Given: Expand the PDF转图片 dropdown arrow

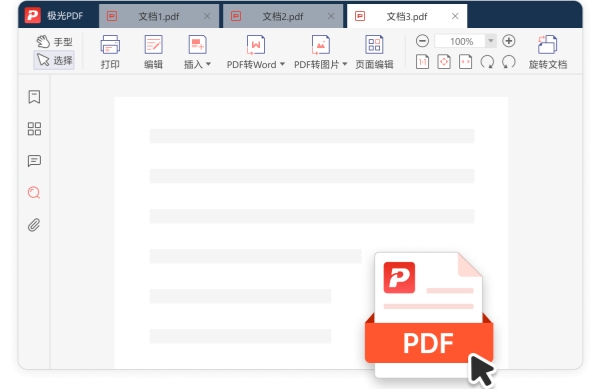Looking at the screenshot, I should pos(345,64).
